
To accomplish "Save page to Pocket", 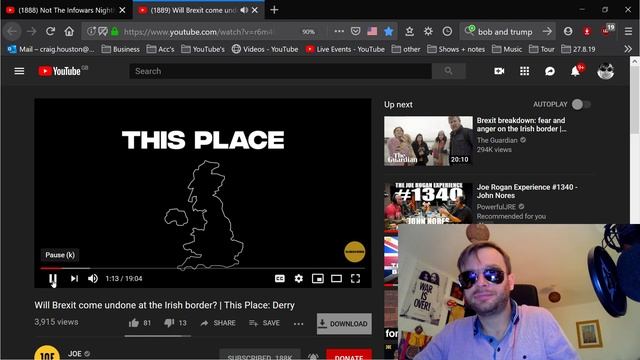I will pos(356,31).
